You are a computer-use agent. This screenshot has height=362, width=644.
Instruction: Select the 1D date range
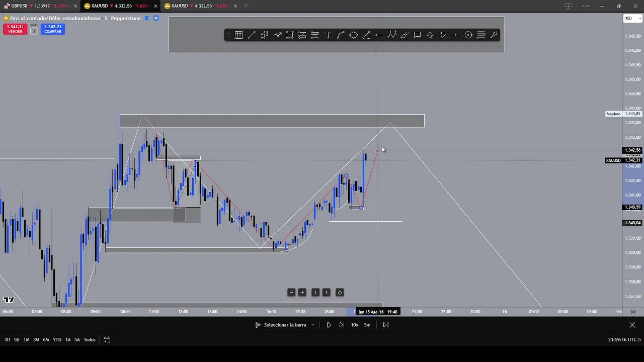coord(8,340)
